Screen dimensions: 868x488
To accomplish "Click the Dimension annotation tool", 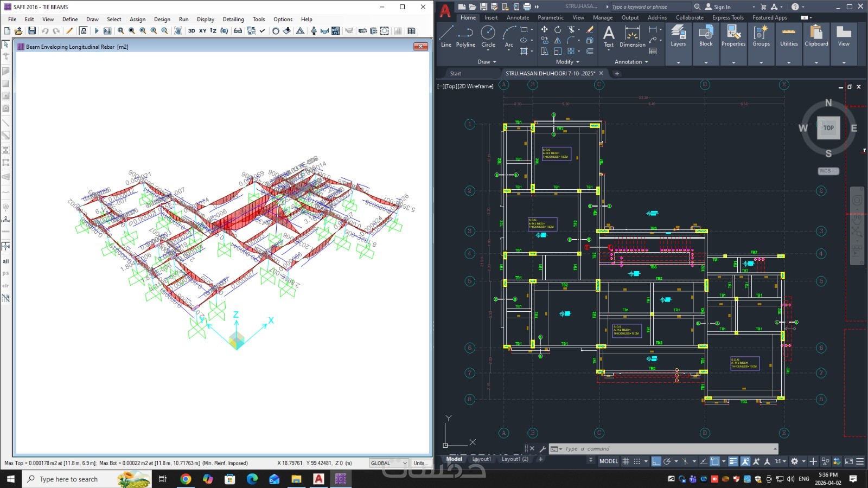I will [x=633, y=36].
